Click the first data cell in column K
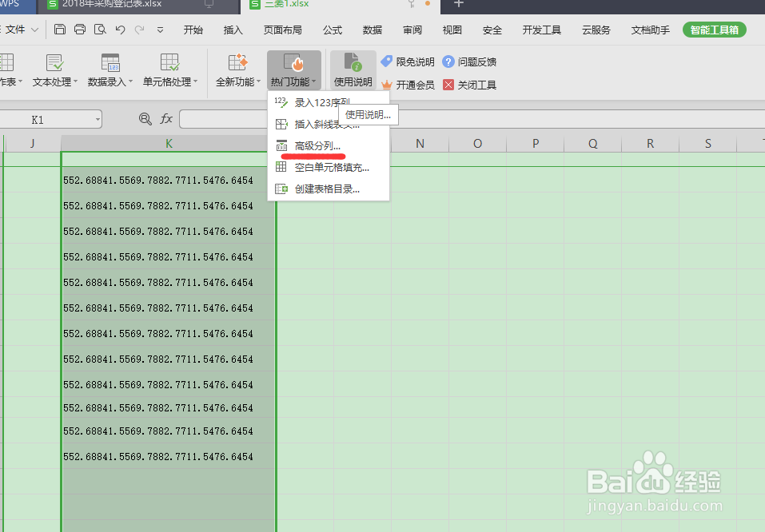Image resolution: width=765 pixels, height=532 pixels. pyautogui.click(x=169, y=180)
